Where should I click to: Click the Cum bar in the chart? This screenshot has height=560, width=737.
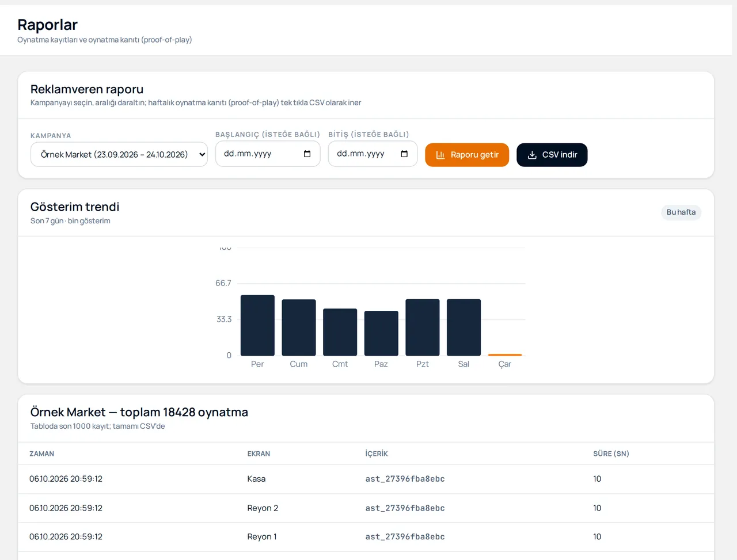299,327
